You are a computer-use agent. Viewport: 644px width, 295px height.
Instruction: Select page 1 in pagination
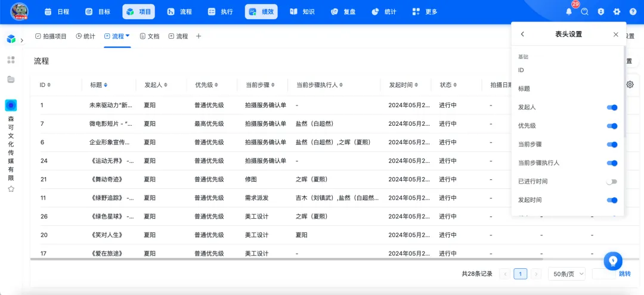pyautogui.click(x=521, y=274)
